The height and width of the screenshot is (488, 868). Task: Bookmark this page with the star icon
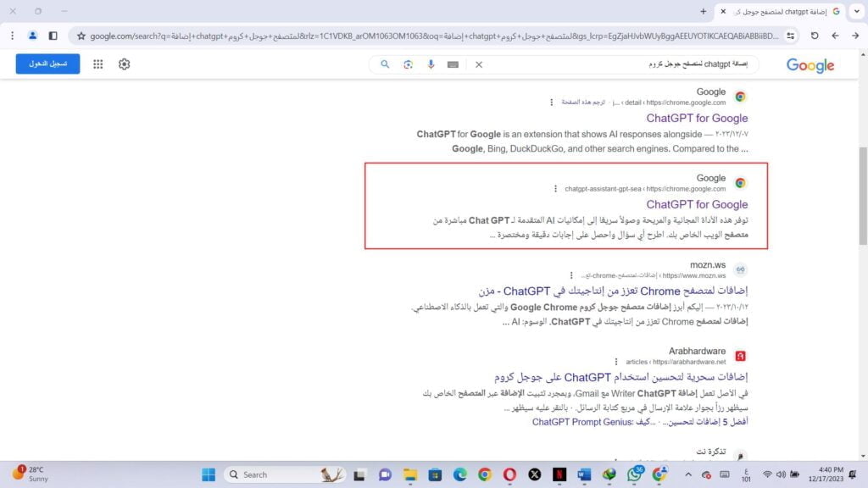pos(81,36)
